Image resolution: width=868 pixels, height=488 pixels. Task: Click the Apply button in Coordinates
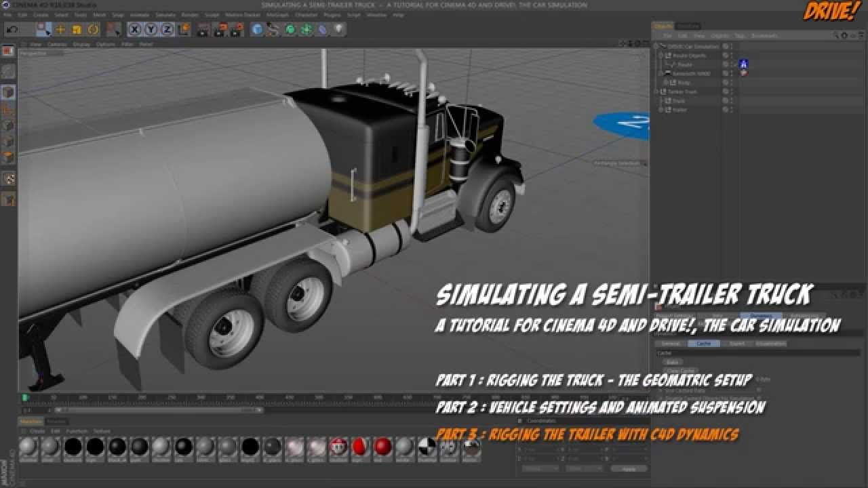pos(629,468)
